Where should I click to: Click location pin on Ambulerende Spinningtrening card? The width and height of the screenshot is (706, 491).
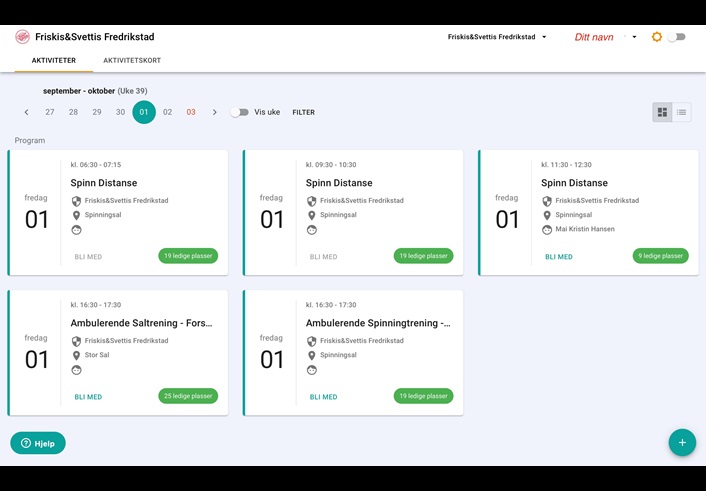[x=312, y=355]
